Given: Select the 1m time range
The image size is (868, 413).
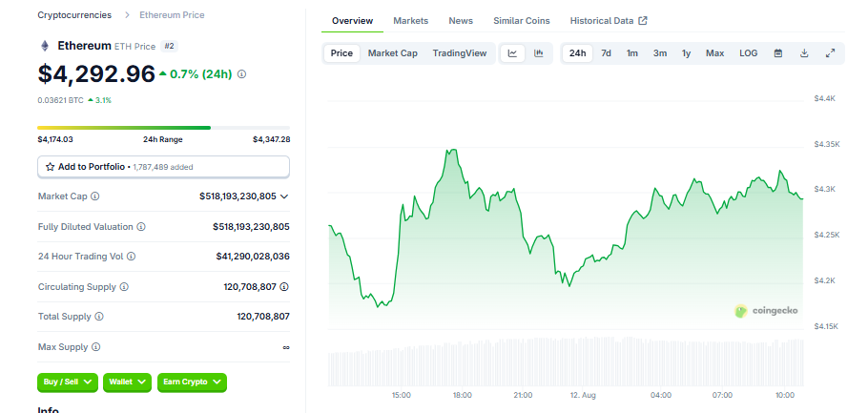Looking at the screenshot, I should click(632, 53).
